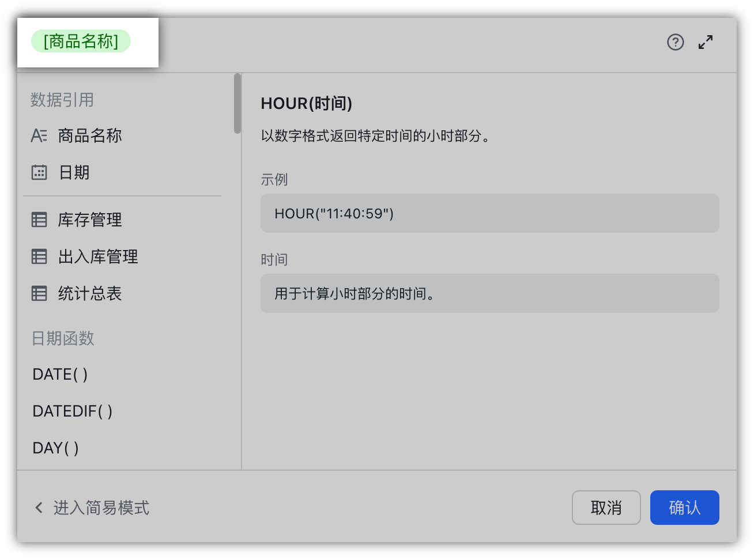Insert the DATE() function
This screenshot has height=560, width=754.
59,374
